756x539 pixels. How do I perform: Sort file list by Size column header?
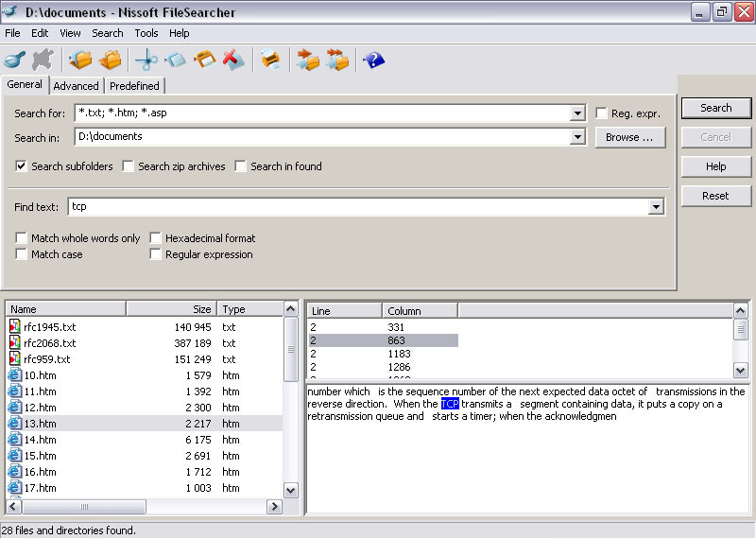point(171,309)
